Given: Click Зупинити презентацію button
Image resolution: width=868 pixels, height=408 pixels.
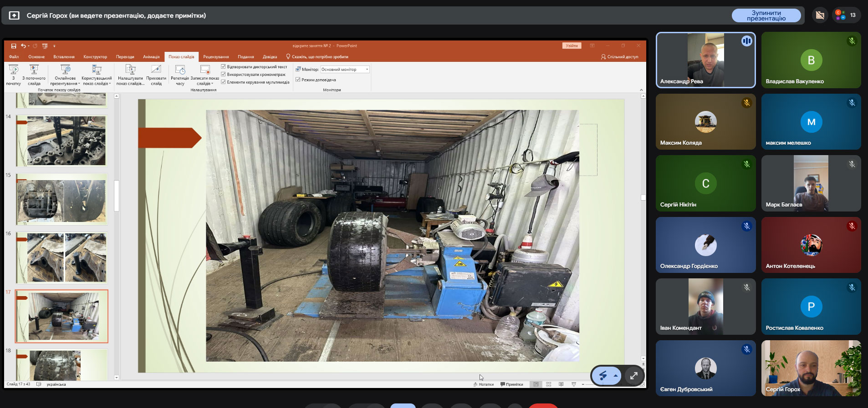Looking at the screenshot, I should click(x=766, y=15).
